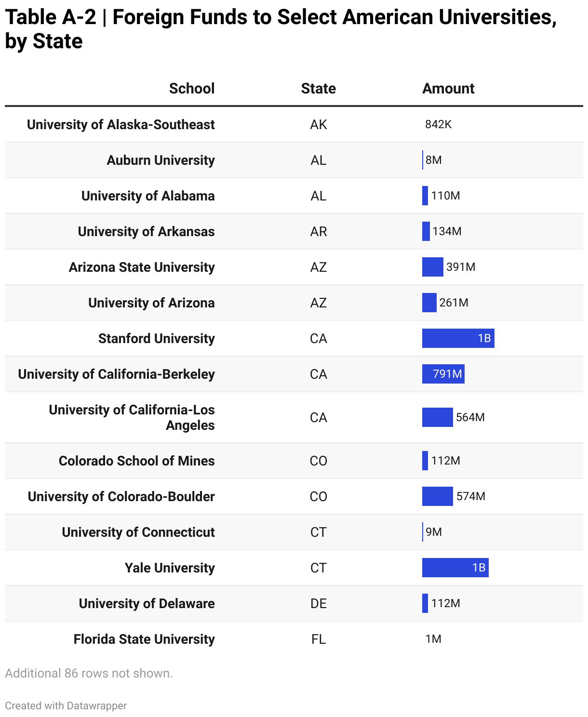Click the Amount column header
The width and height of the screenshot is (588, 717).
point(448,89)
